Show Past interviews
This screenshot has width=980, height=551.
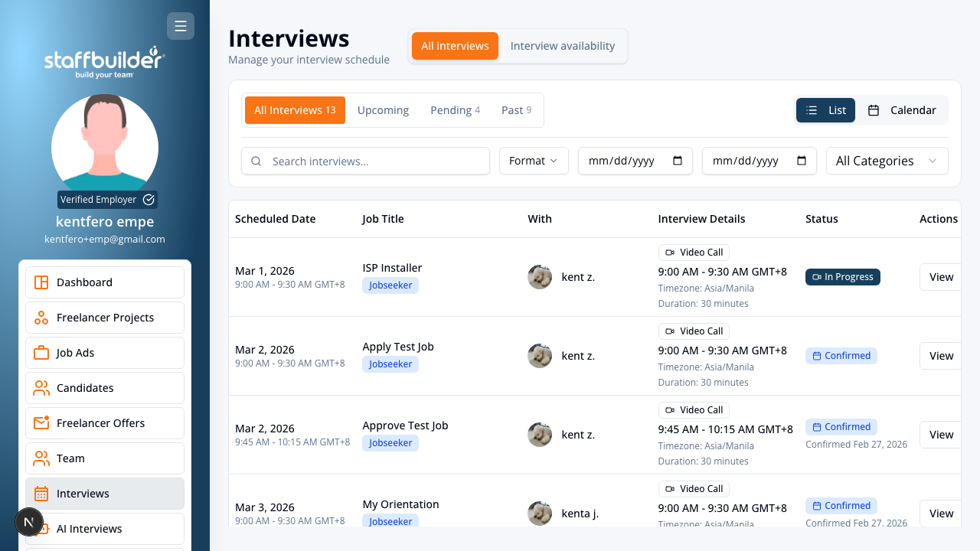coord(517,110)
